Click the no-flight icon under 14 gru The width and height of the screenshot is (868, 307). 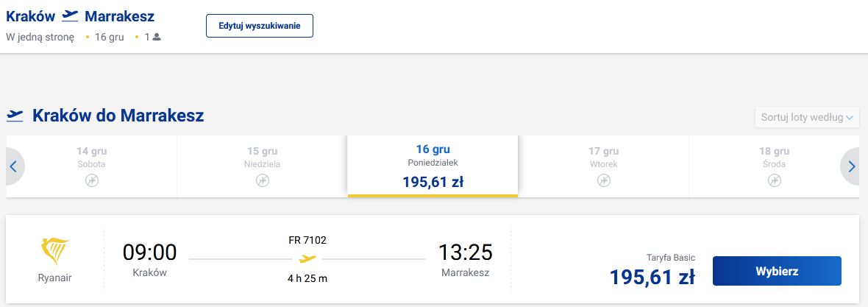91,180
